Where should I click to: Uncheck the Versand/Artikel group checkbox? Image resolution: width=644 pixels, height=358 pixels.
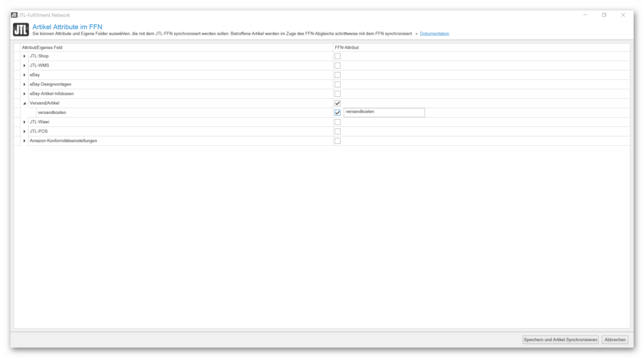click(x=338, y=103)
